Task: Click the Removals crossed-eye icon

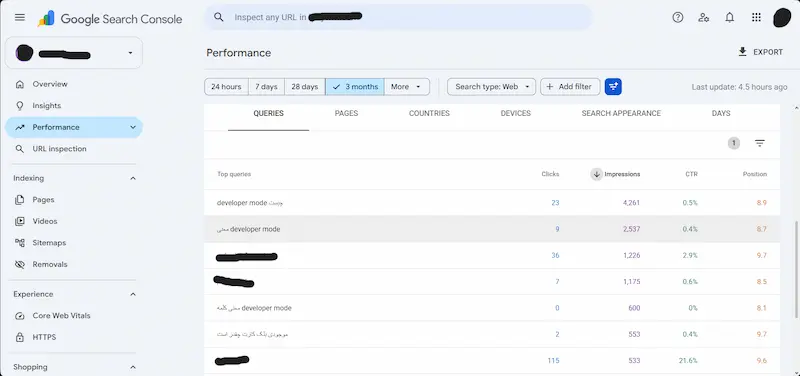Action: tap(20, 264)
